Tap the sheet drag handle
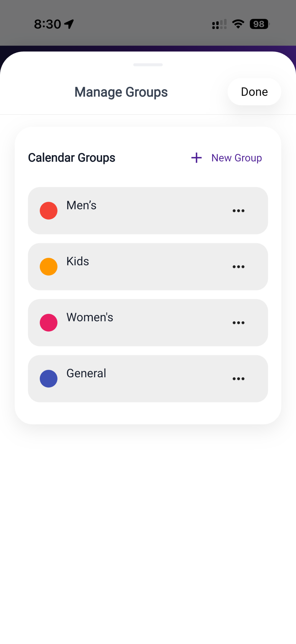 (x=148, y=65)
